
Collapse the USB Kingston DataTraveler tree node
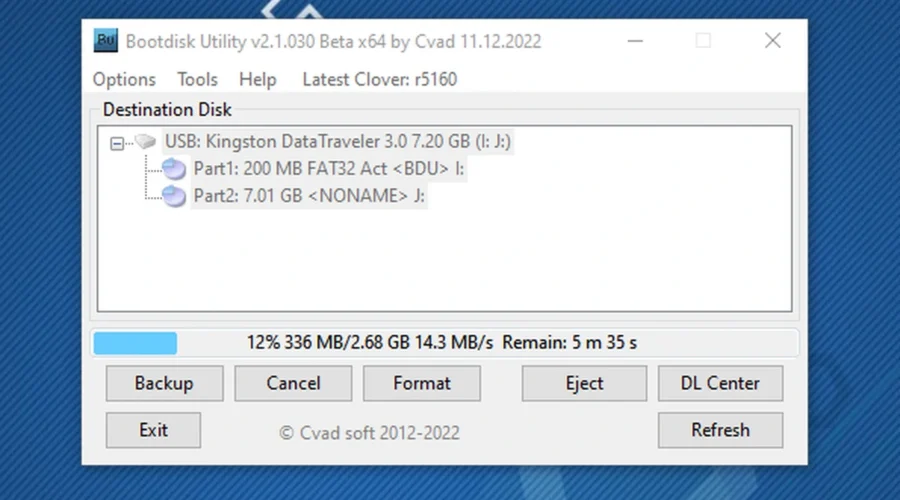117,144
